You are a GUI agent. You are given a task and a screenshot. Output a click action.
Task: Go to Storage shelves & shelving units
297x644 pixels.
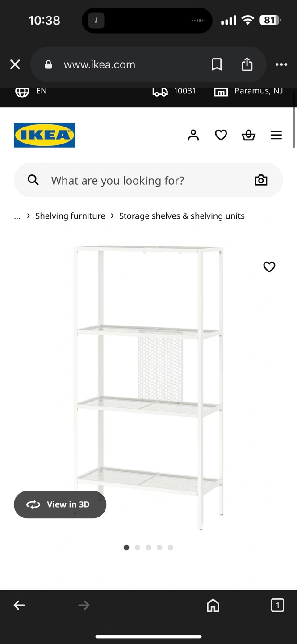tap(182, 216)
